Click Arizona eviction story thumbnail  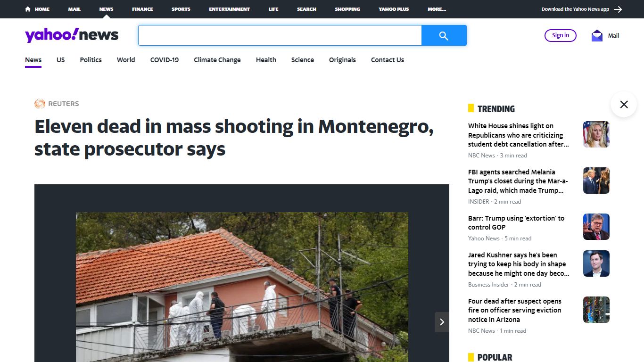point(596,310)
